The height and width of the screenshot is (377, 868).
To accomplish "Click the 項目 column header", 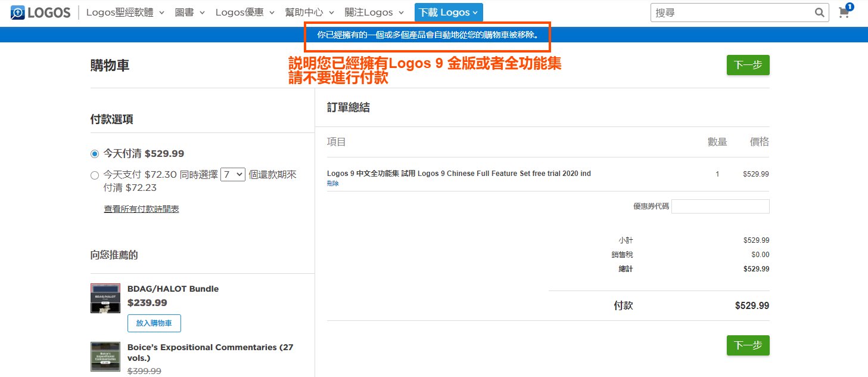I will click(x=337, y=142).
